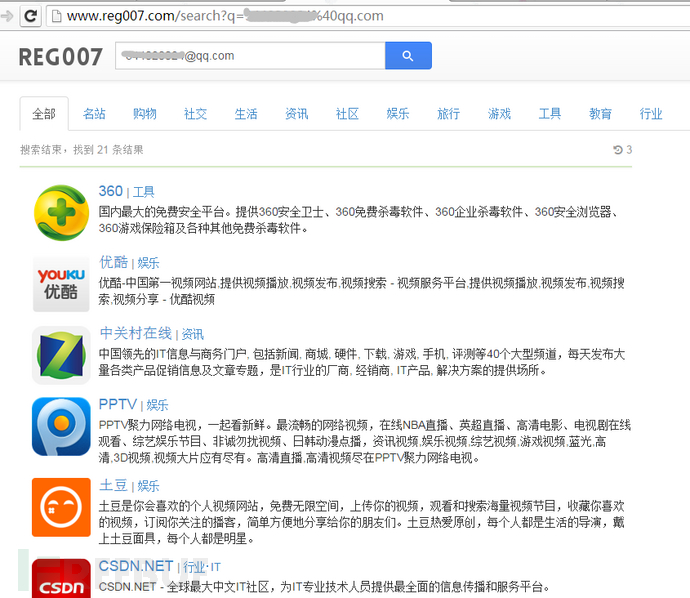Select the 全部 tab

pos(44,114)
